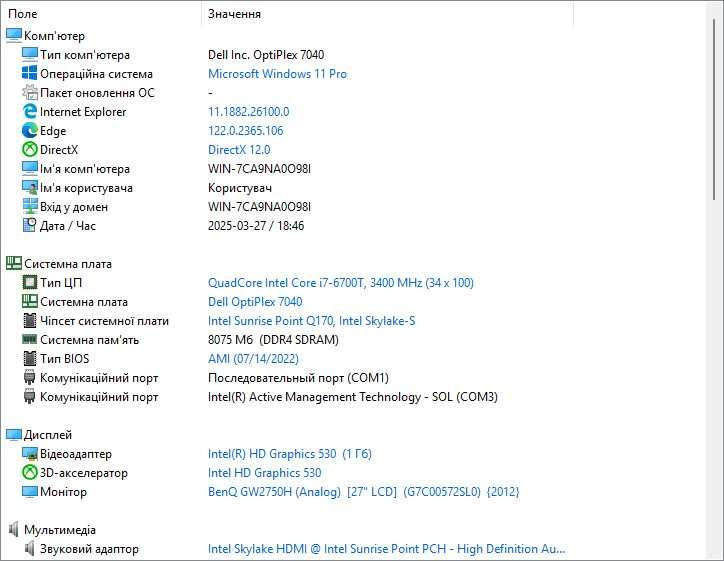Click the Відеоадаптер icon
724x561 pixels.
click(30, 453)
